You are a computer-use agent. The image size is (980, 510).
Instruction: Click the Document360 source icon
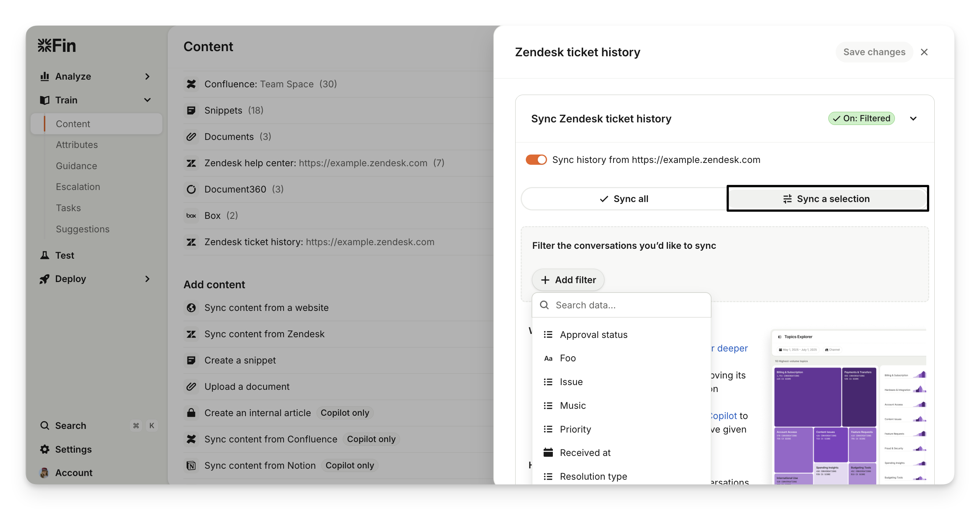click(191, 189)
